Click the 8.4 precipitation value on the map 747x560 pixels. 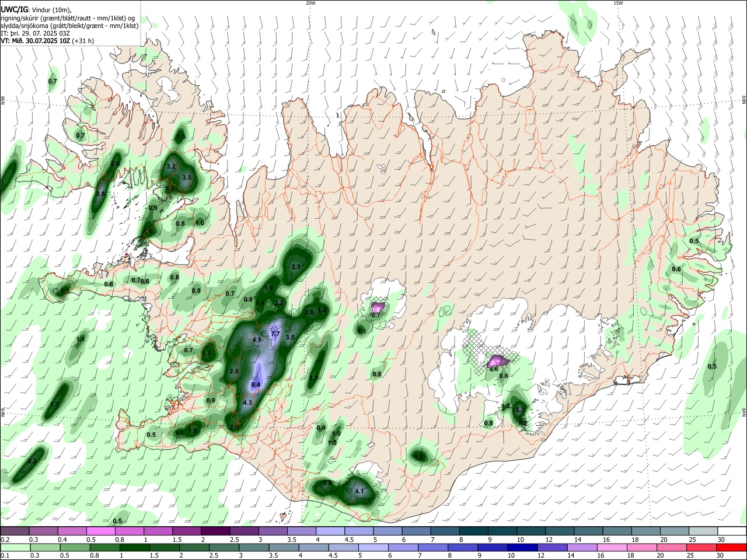tap(256, 384)
